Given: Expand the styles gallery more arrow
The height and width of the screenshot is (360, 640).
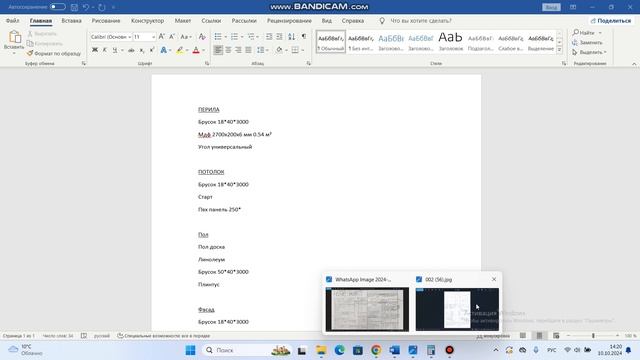Looking at the screenshot, I should (560, 50).
